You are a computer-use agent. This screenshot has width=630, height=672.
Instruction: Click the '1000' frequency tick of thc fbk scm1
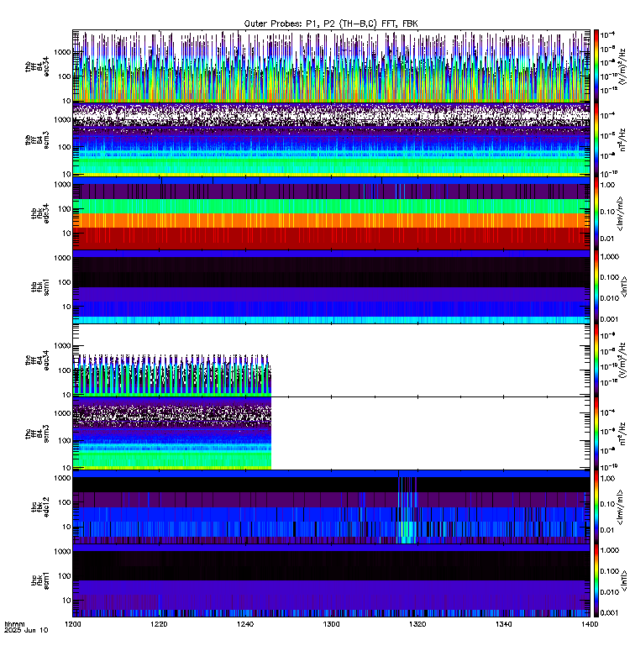coord(62,552)
